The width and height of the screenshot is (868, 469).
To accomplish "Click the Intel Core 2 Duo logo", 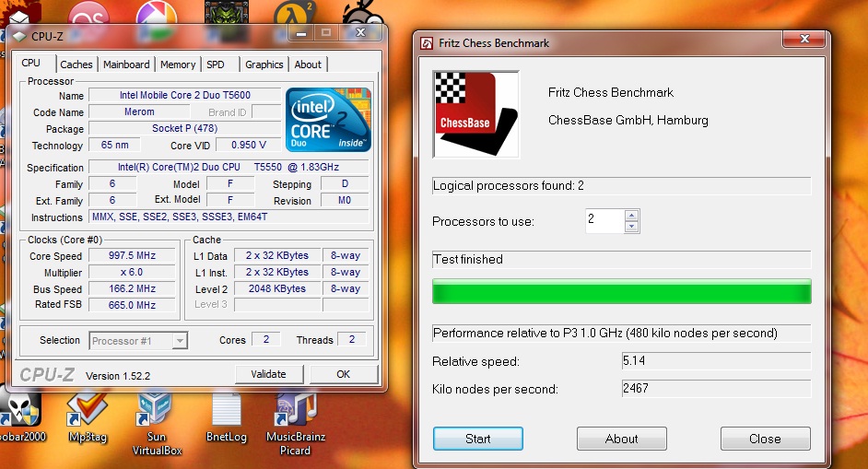I will point(328,120).
